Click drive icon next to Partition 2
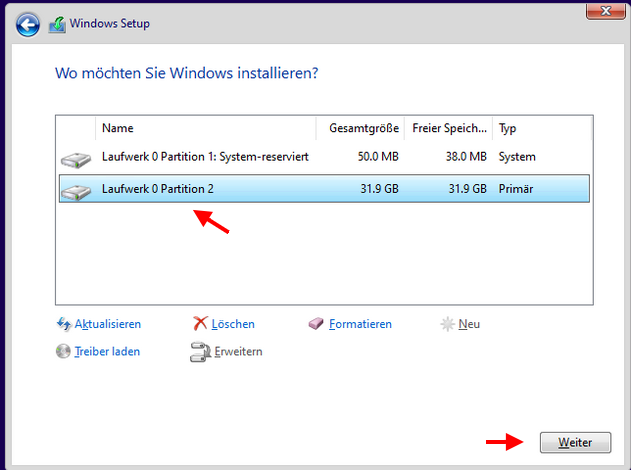Screen dimensions: 631x470 (75, 189)
